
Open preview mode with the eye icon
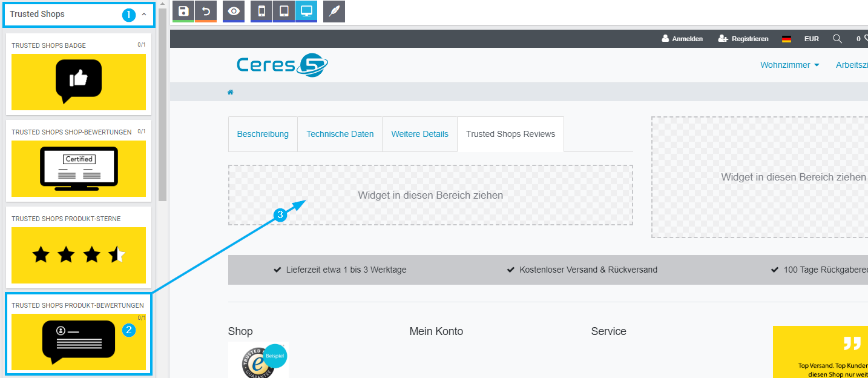point(234,11)
